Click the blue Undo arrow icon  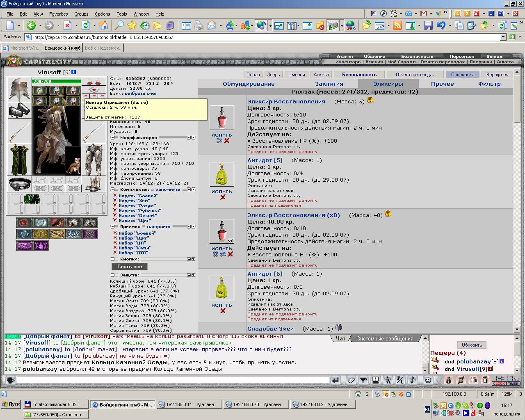coord(441,26)
